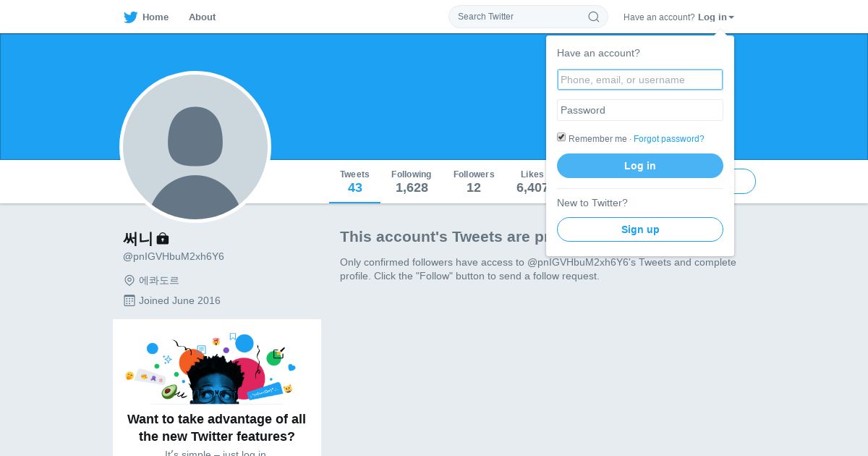Click the Twitter bird logo
Viewport: 868px width, 456px height.
pyautogui.click(x=130, y=17)
